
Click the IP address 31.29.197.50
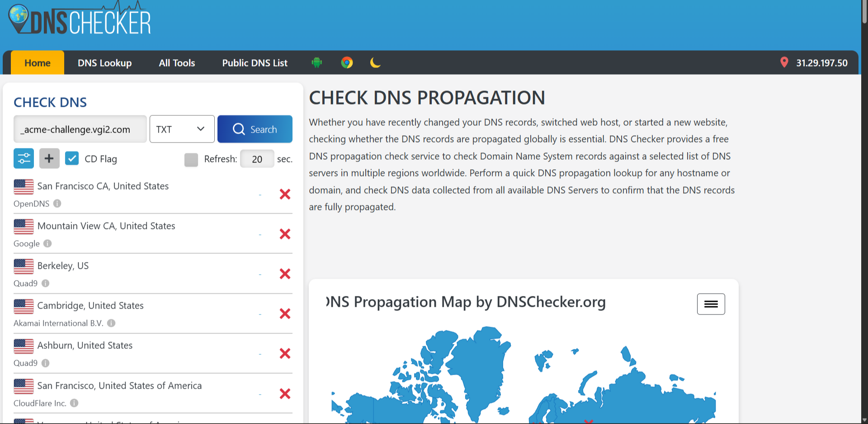coord(822,63)
